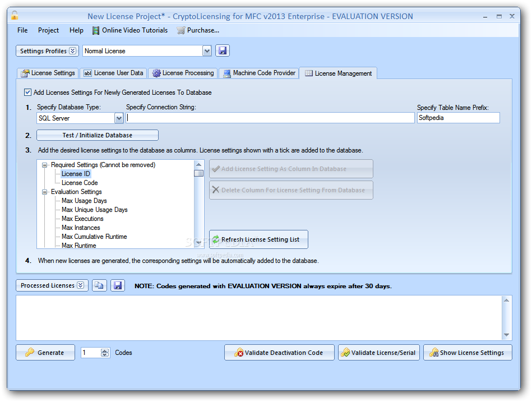Click the Test / Initialize Database button
Screen dimensions: 532x402
coord(98,135)
